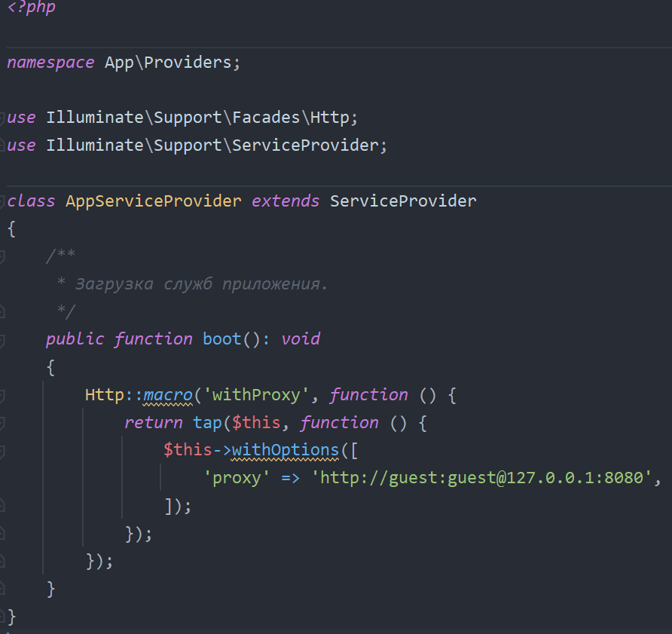
Task: Click the "/**" docblock opening
Action: 60,256
